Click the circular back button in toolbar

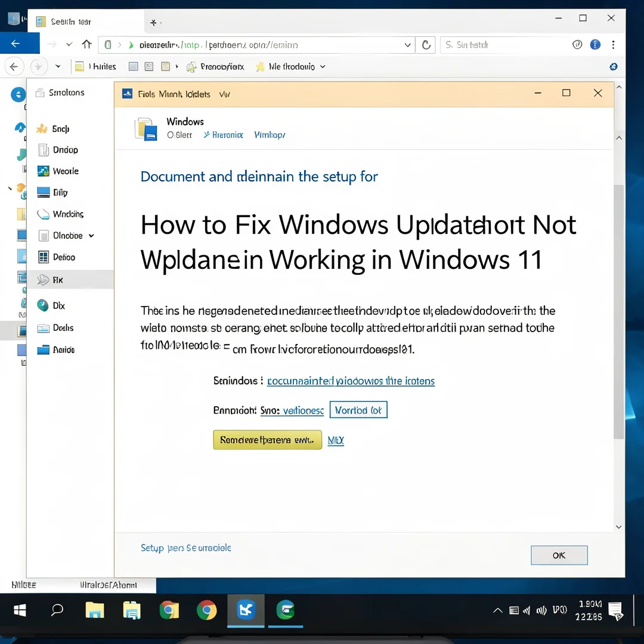click(14, 67)
